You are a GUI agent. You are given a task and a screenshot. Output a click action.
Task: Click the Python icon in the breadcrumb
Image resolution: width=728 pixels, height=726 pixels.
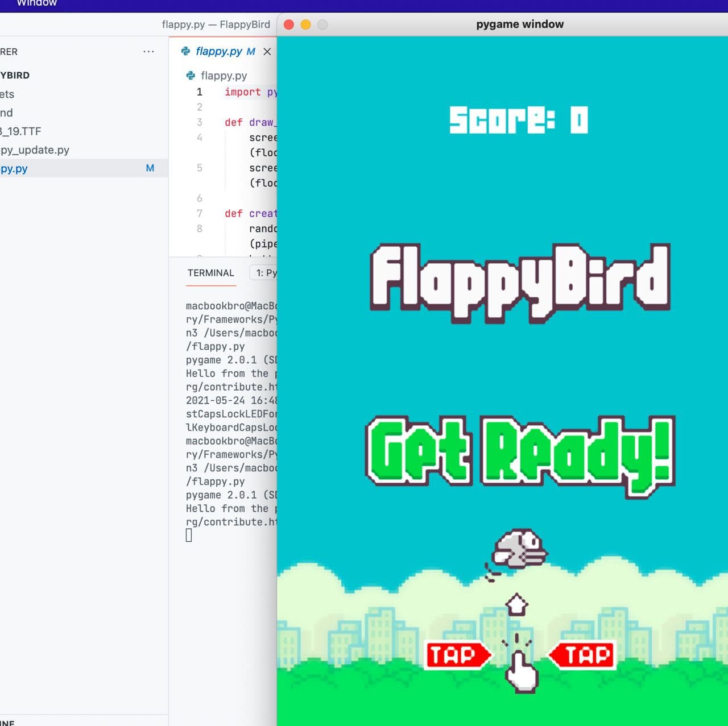(191, 76)
